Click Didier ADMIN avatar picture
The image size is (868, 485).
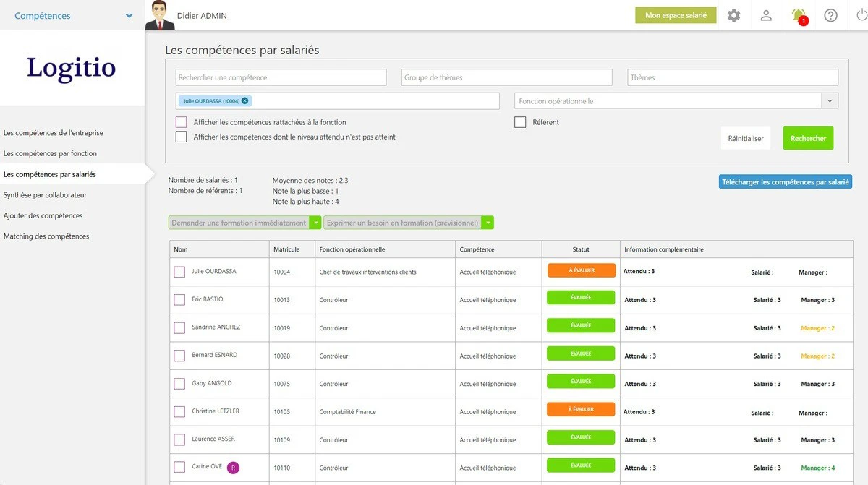pyautogui.click(x=160, y=15)
